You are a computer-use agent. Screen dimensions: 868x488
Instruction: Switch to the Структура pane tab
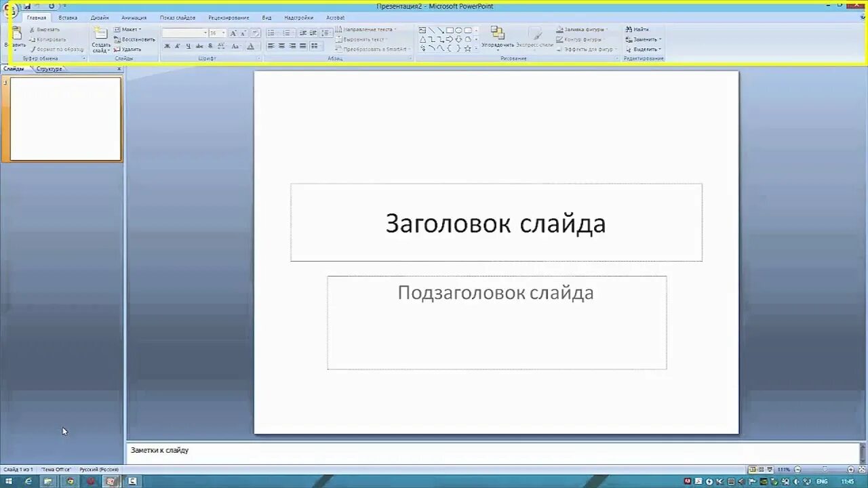tap(49, 69)
